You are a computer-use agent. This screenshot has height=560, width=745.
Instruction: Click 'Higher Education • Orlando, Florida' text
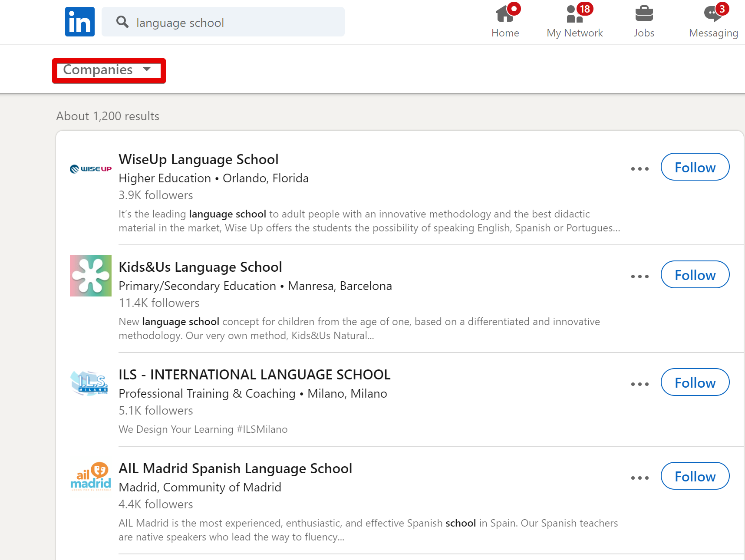[214, 178]
